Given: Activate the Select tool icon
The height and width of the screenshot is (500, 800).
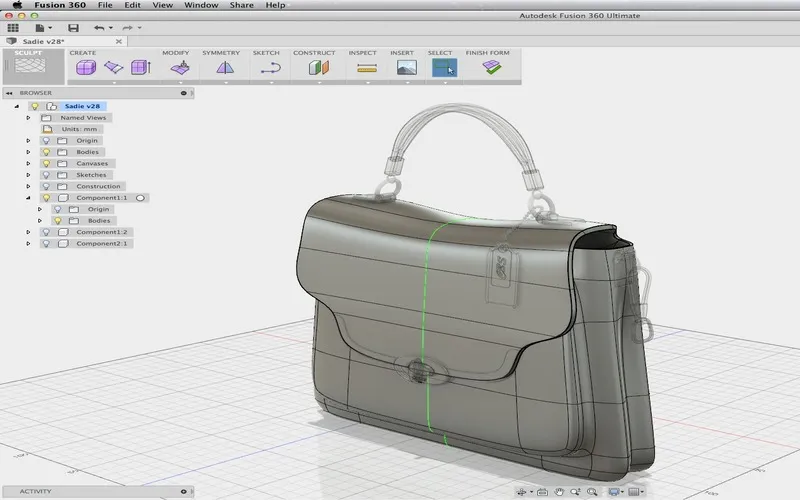Looking at the screenshot, I should (x=444, y=67).
